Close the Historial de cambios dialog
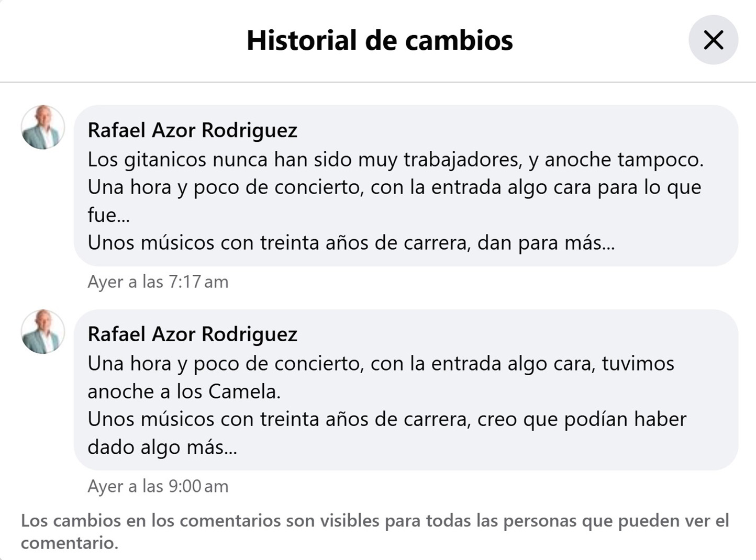This screenshot has height=560, width=756. (x=713, y=40)
